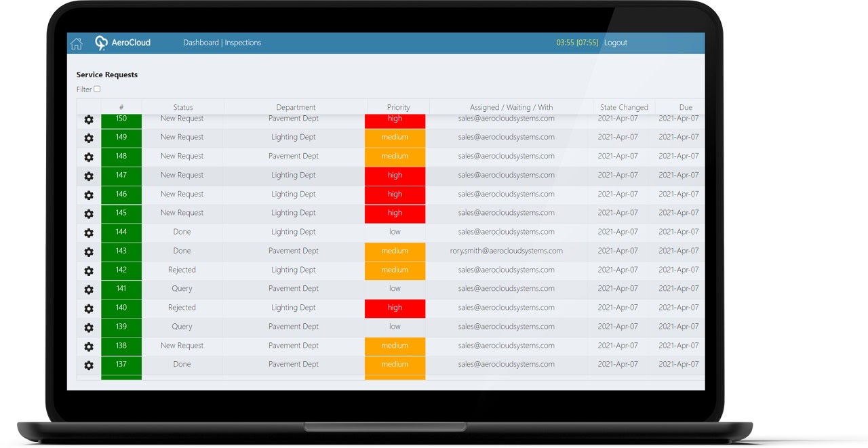
Task: Click the red high priority cell for request 145
Action: (x=395, y=213)
